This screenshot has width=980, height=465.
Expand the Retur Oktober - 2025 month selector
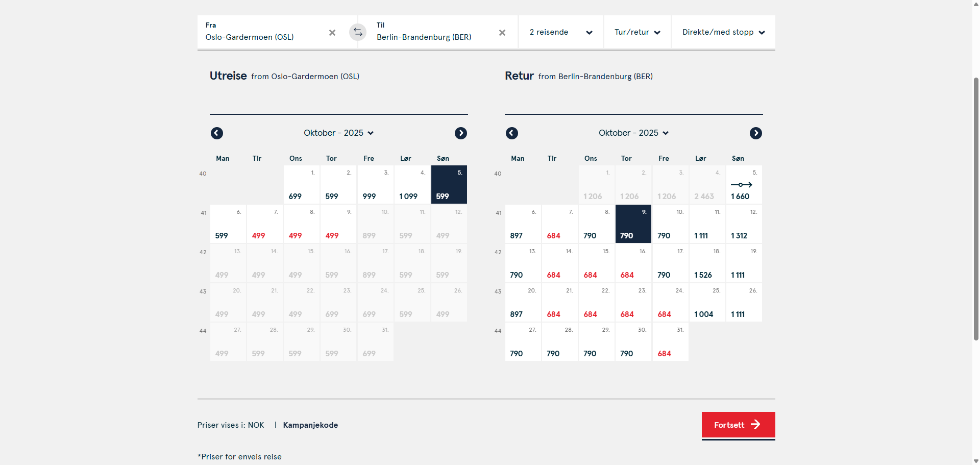(x=634, y=133)
